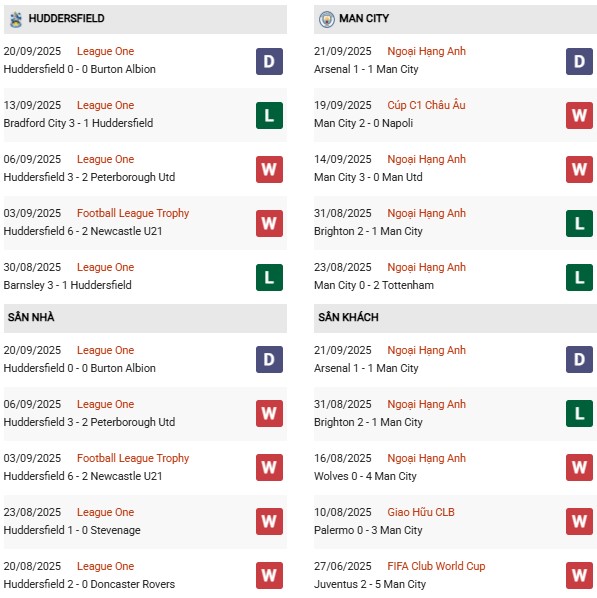This screenshot has width=597, height=598.
Task: Click the Huddersfield club crest icon
Action: [16, 19]
